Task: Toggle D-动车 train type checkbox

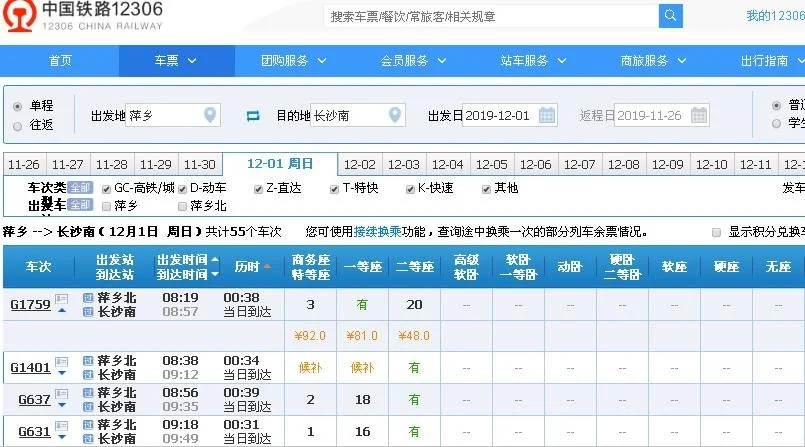Action: [182, 189]
